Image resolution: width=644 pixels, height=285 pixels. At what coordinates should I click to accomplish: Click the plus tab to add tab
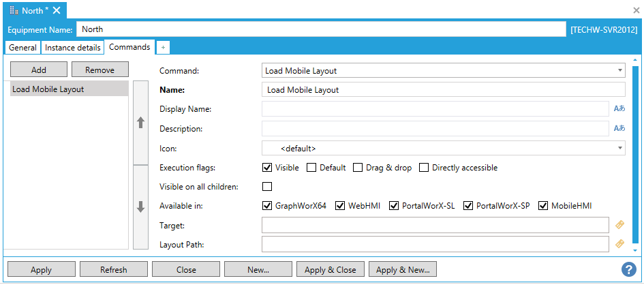(163, 47)
